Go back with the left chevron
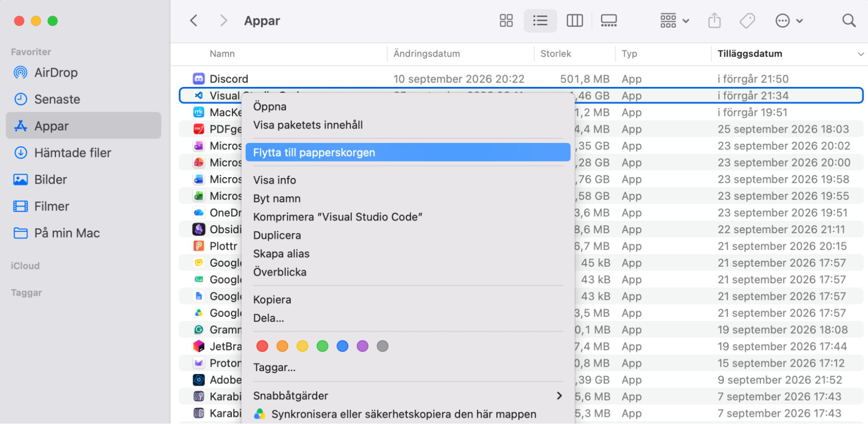 194,20
